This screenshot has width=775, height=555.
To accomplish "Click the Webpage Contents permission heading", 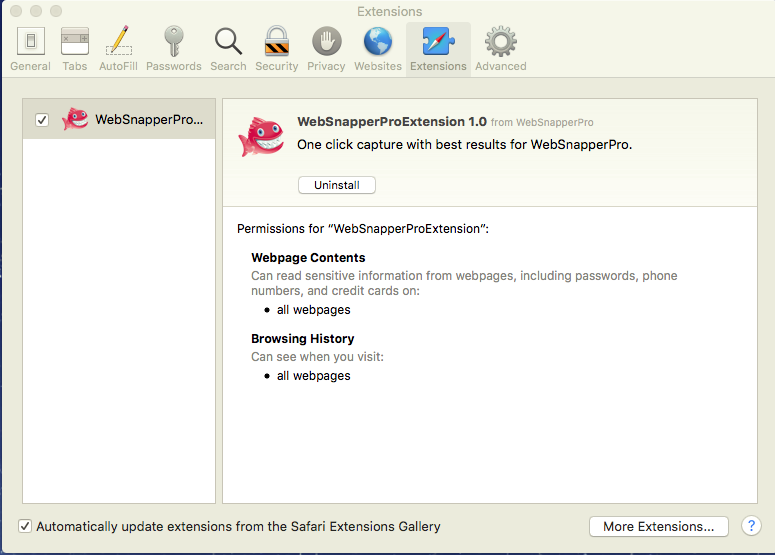I will coord(308,257).
